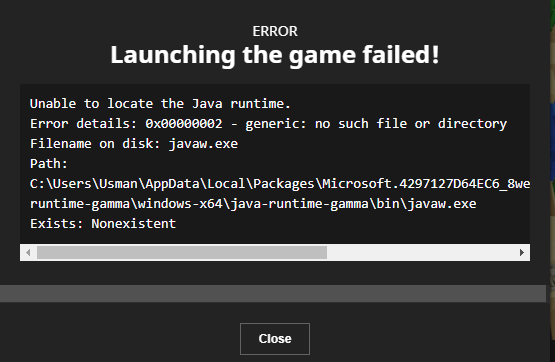Click the left arrow of the horizontal scrollbar
This screenshot has width=555, height=362.
tap(28, 252)
